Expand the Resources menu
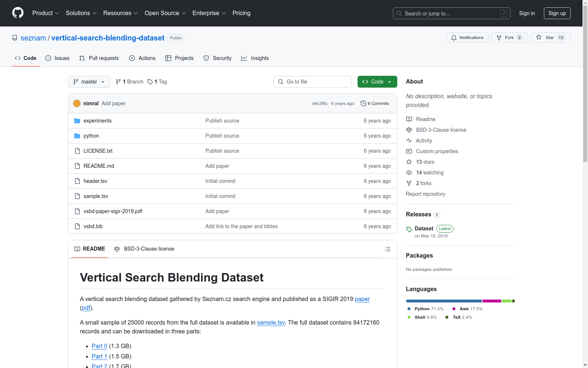Viewport: 588px width, 368px height. click(x=121, y=13)
